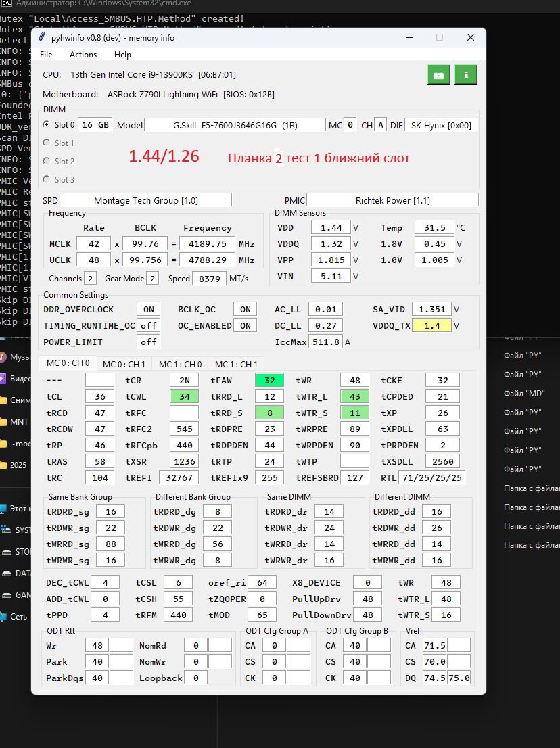Click the MCLK frequency value 4189.75
This screenshot has width=560, height=748.
point(208,243)
